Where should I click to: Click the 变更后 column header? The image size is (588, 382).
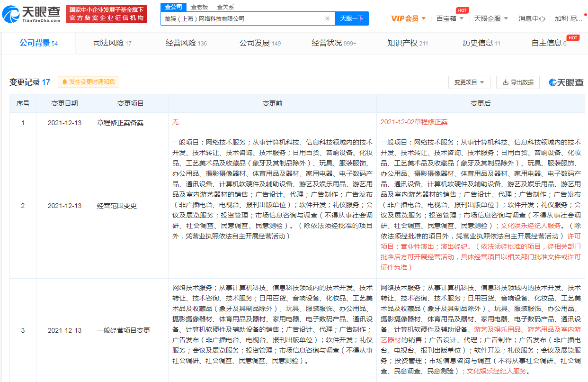(x=481, y=103)
